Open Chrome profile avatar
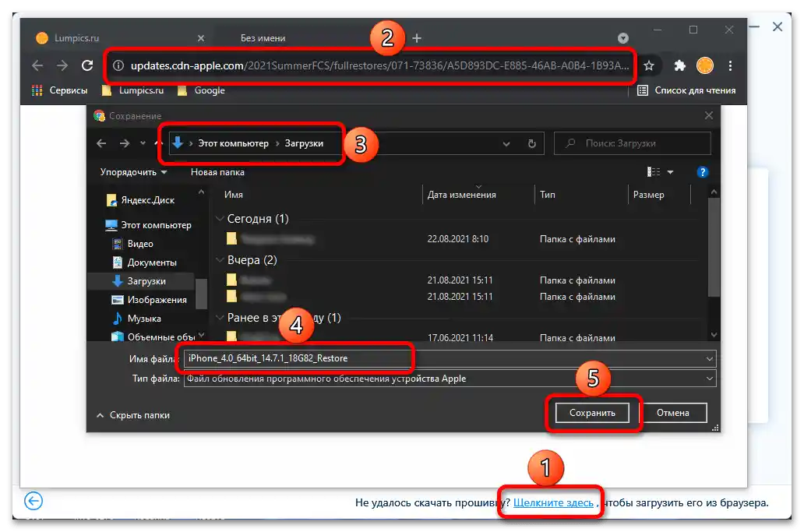The height and width of the screenshot is (532, 804). (x=705, y=65)
